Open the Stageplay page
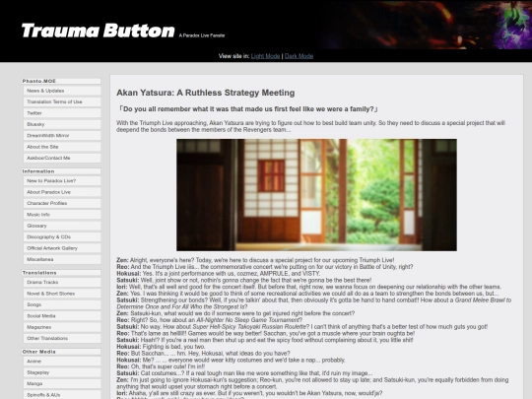This screenshot has height=399, width=532. (x=62, y=372)
